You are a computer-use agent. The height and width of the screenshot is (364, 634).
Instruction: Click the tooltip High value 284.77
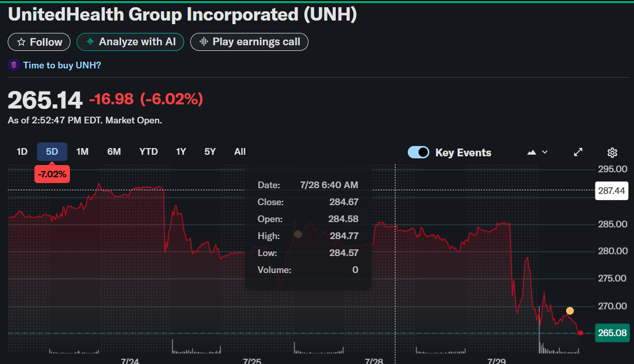click(344, 236)
